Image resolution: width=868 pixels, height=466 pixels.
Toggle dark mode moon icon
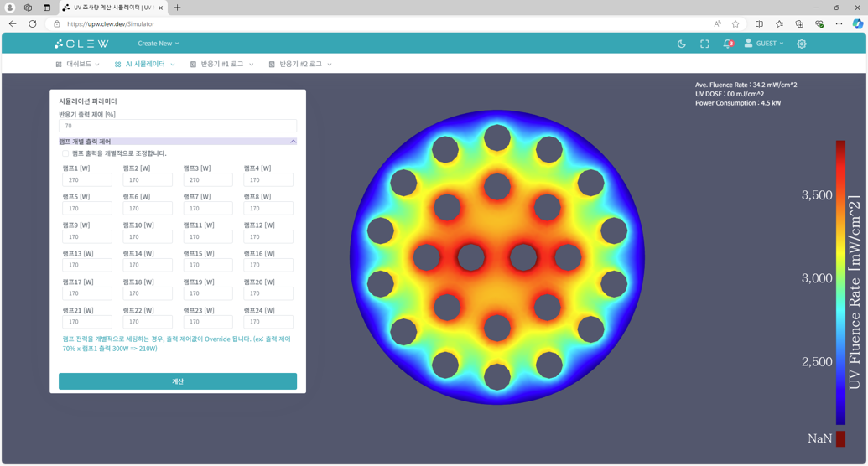[682, 44]
